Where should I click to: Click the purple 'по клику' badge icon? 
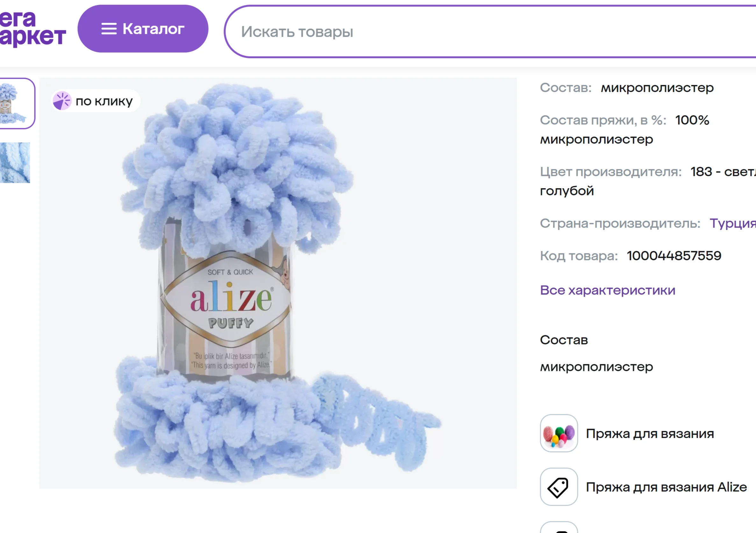click(x=62, y=101)
